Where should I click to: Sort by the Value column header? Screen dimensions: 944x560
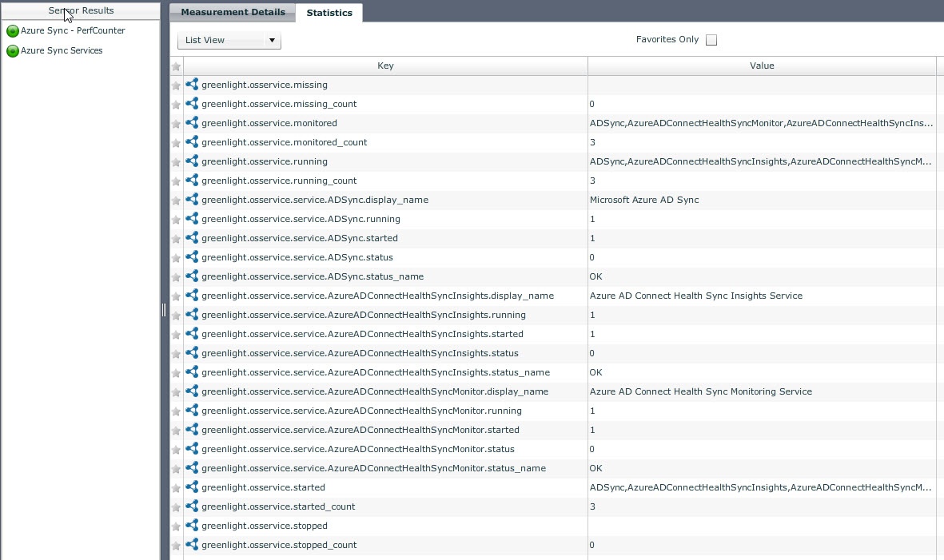pyautogui.click(x=761, y=66)
